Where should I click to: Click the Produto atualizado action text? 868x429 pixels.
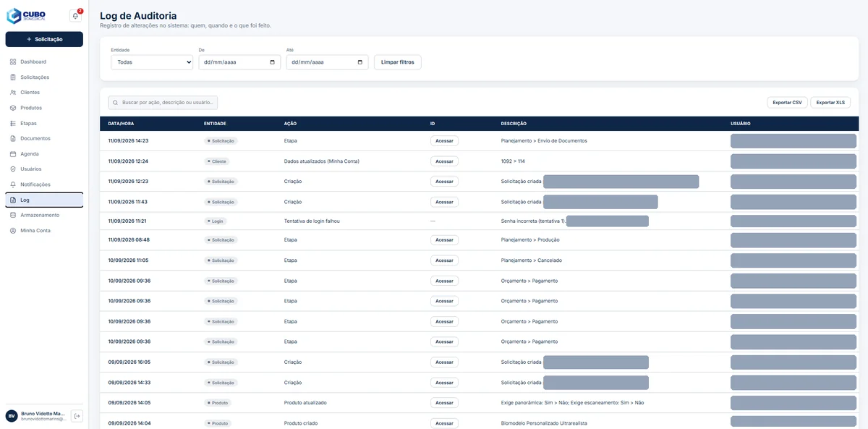(306, 403)
